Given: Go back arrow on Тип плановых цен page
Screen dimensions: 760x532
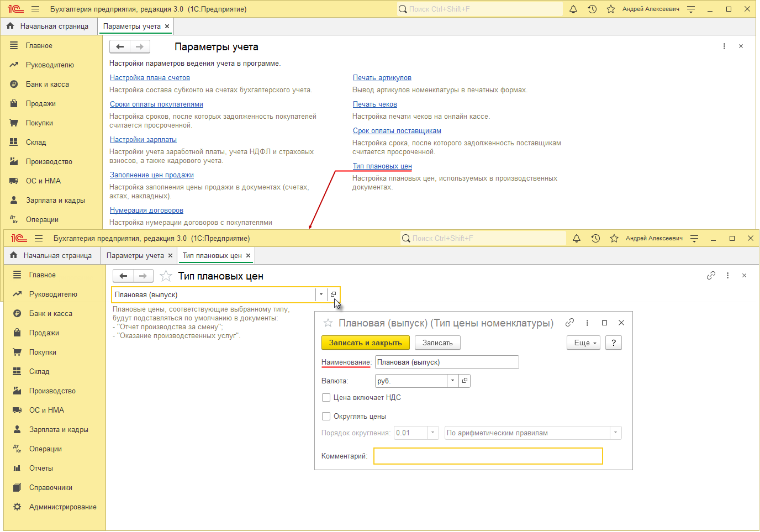Looking at the screenshot, I should click(123, 276).
